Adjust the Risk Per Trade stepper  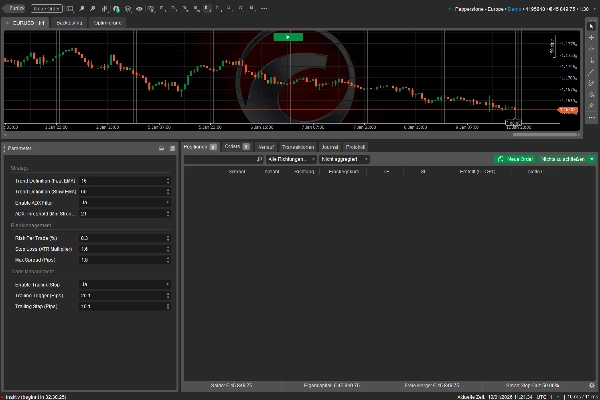[168, 238]
